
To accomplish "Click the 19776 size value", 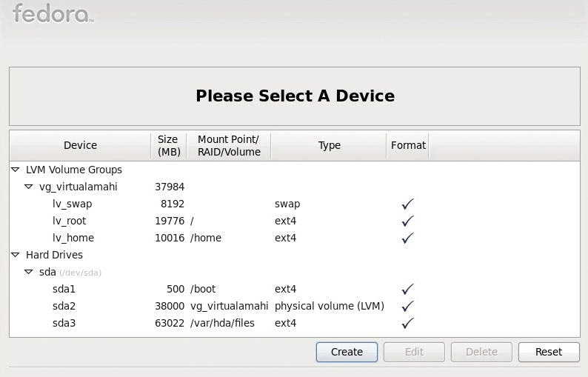I will point(170,221).
